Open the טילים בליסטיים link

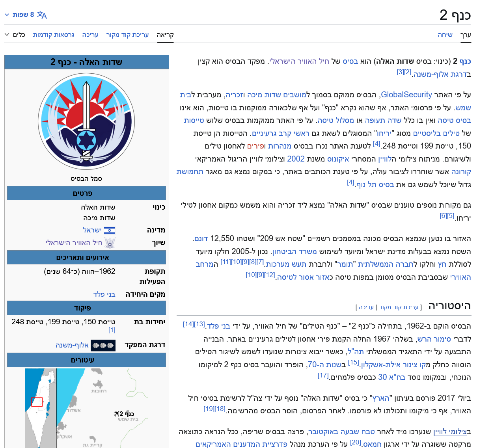click(437, 134)
